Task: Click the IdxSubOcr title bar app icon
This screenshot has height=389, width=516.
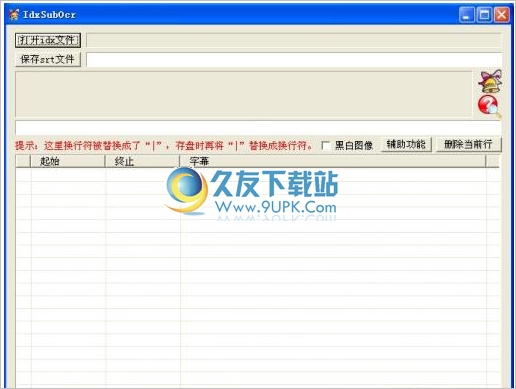Action: [x=14, y=15]
